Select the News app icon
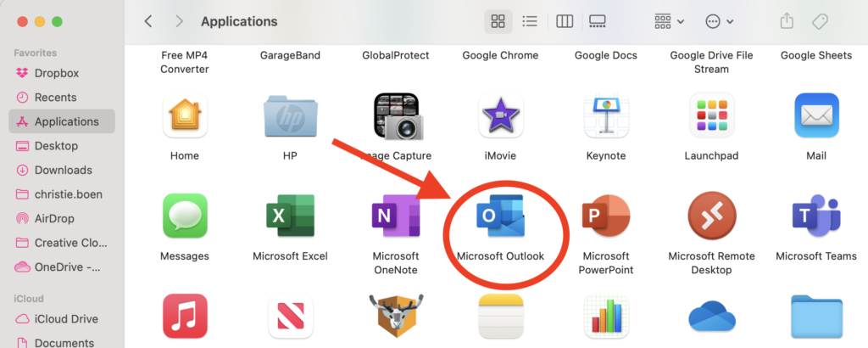 coord(290,317)
